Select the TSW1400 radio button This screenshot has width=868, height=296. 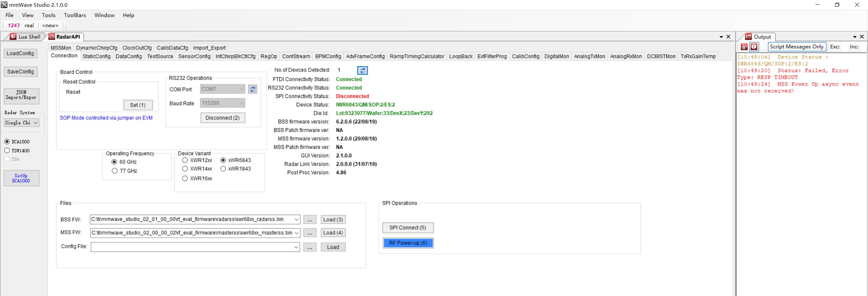(x=7, y=151)
